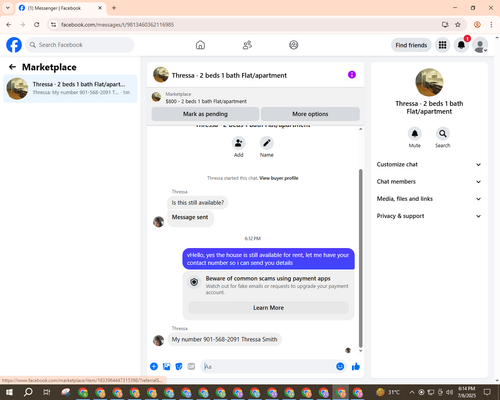Open Task View on the taskbar
Image resolution: width=500 pixels, height=400 pixels.
click(x=47, y=392)
